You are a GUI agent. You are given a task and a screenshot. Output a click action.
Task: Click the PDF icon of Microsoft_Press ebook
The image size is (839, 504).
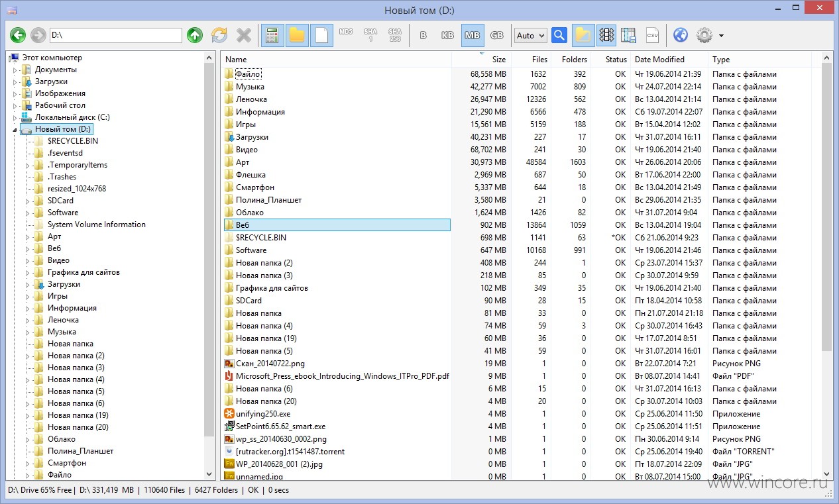click(229, 376)
